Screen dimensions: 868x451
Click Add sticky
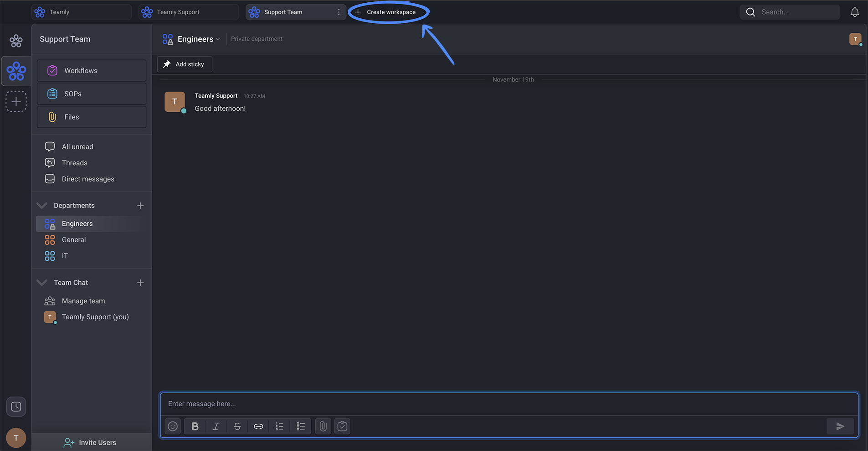pos(185,64)
